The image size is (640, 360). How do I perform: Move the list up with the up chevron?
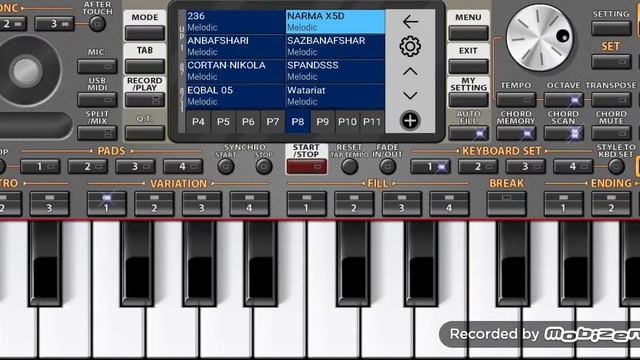(x=410, y=72)
